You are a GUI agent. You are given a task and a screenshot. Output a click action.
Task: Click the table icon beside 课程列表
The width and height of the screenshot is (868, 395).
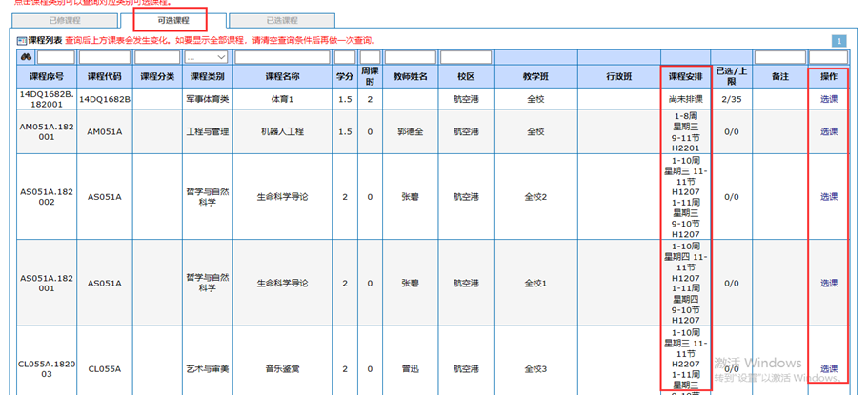click(22, 41)
